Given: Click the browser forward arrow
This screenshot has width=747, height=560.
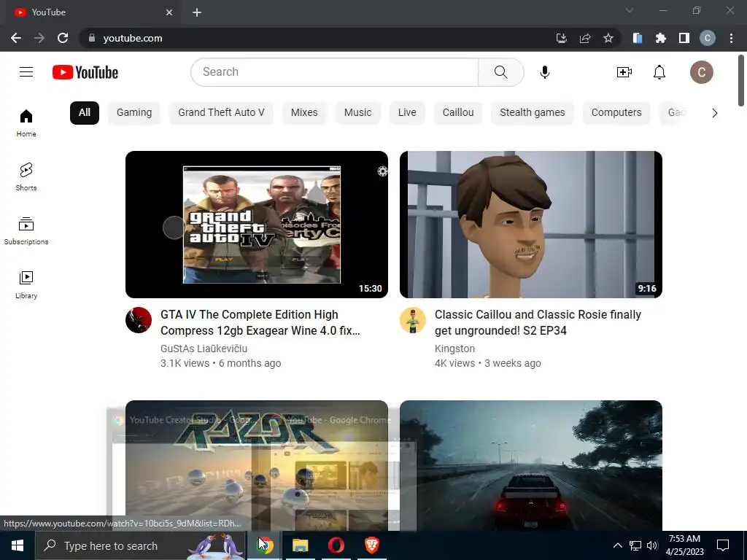Looking at the screenshot, I should pyautogui.click(x=39, y=38).
